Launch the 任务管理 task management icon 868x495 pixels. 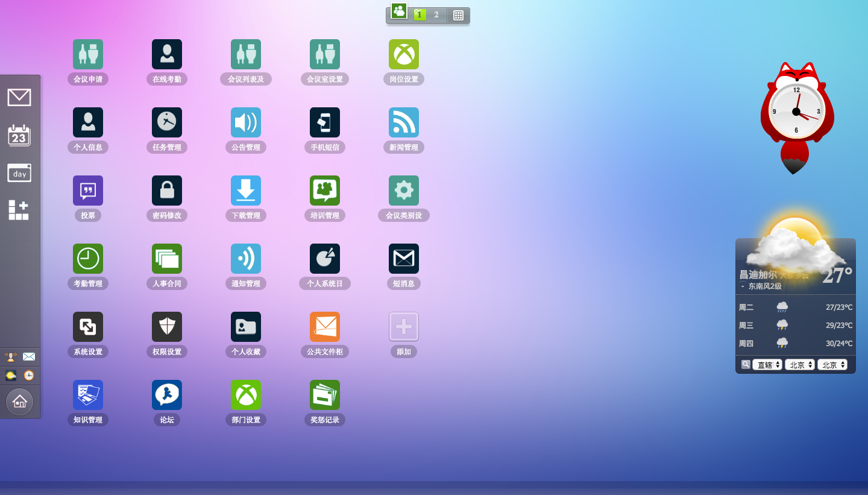tap(167, 122)
